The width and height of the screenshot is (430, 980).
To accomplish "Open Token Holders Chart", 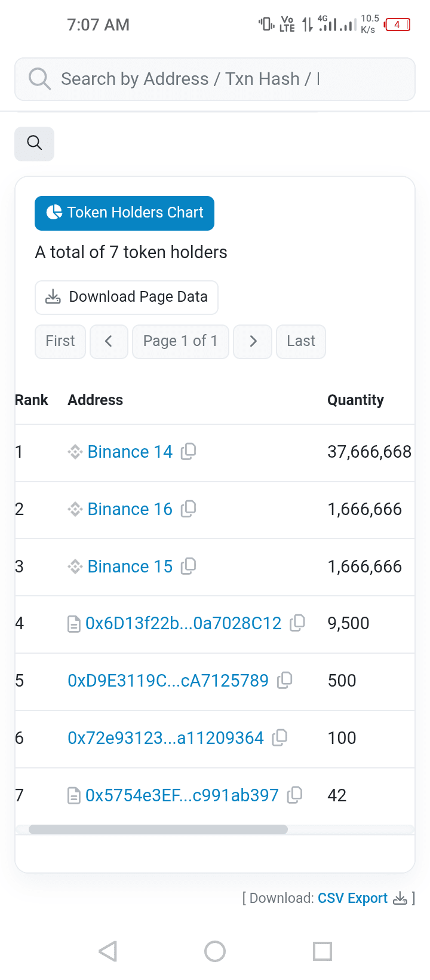I will (124, 213).
